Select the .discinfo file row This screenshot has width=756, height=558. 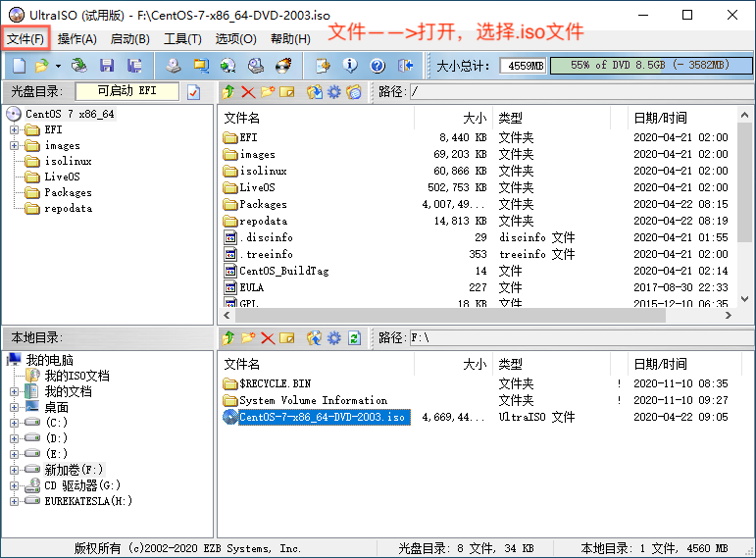click(266, 237)
